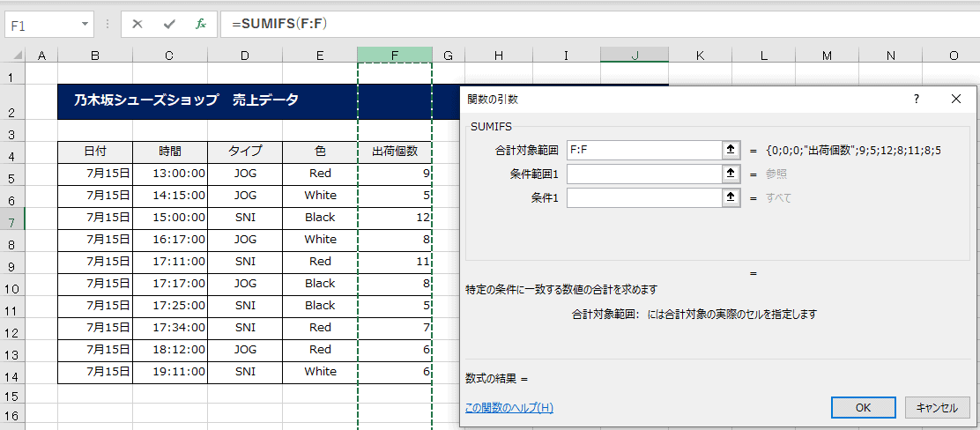Select column M header
This screenshot has height=430, width=980.
[827, 55]
